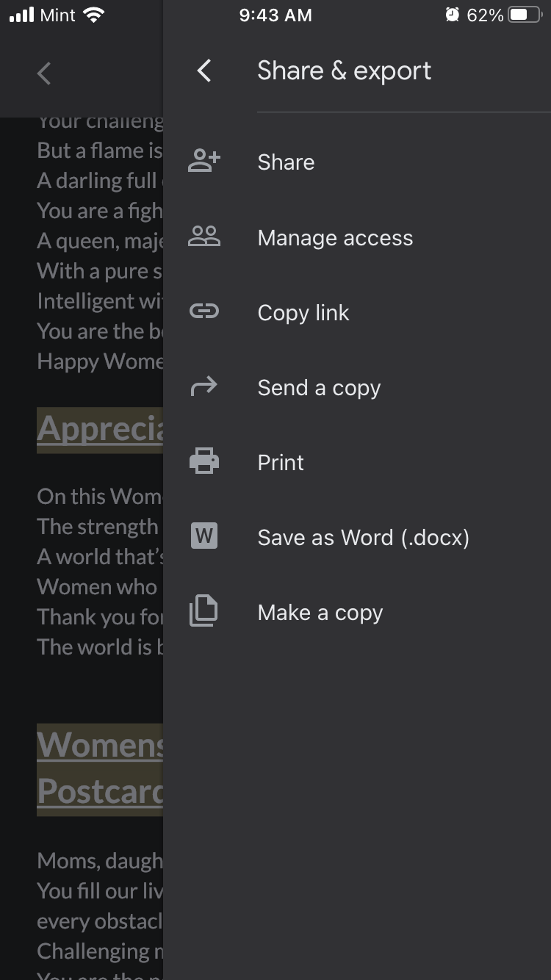Click the printer icon

(204, 462)
